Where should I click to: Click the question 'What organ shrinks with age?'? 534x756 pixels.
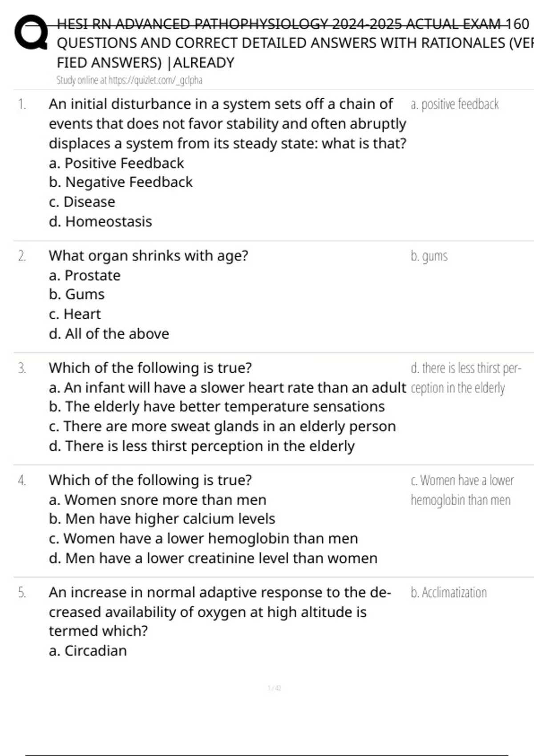pos(149,256)
